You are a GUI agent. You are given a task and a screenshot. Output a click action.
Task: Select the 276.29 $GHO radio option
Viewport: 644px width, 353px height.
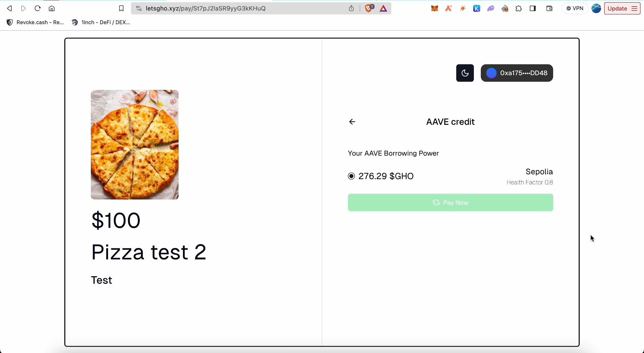(x=351, y=176)
